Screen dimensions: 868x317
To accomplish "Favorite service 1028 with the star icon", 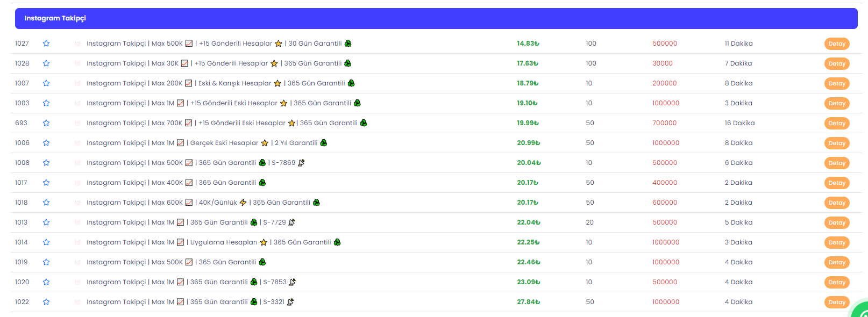I will click(x=46, y=63).
